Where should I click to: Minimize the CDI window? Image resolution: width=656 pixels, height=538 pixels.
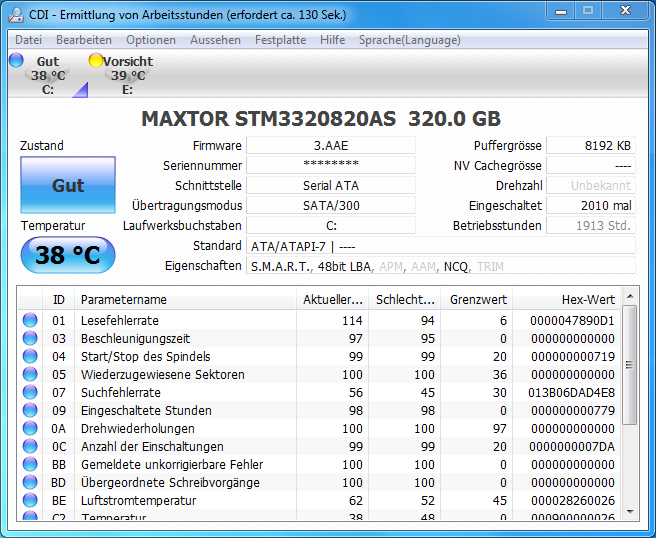(x=561, y=11)
